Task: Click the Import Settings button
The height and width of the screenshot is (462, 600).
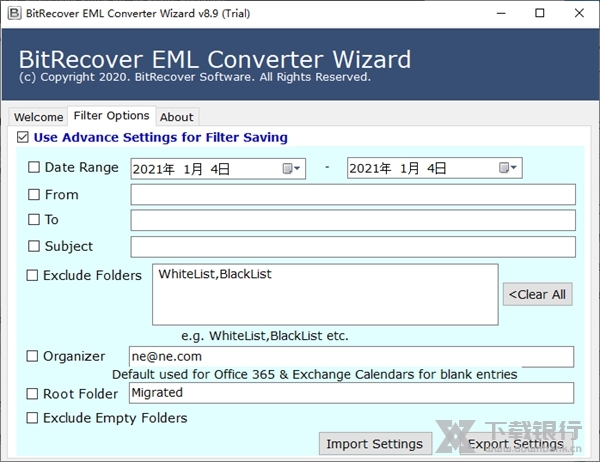Action: click(x=375, y=444)
